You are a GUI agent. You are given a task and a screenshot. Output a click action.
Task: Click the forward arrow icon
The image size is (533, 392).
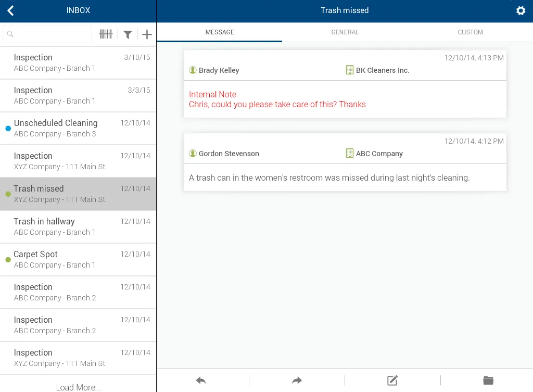pos(297,381)
